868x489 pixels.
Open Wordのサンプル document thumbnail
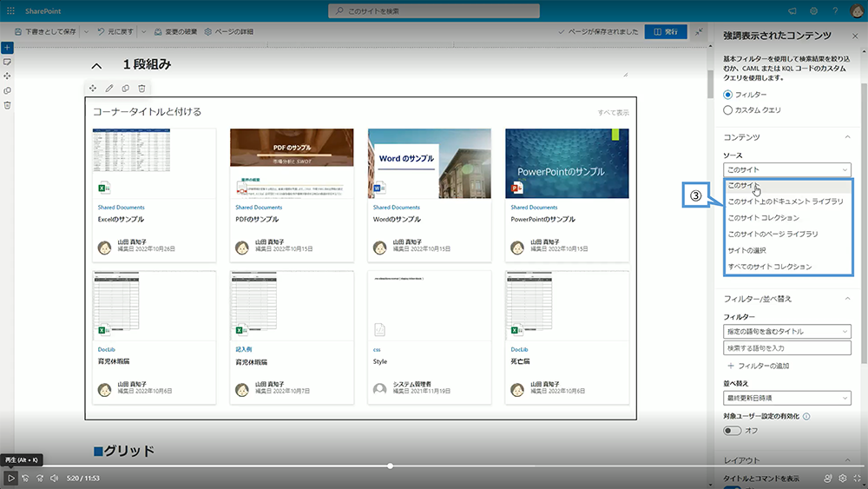(429, 163)
